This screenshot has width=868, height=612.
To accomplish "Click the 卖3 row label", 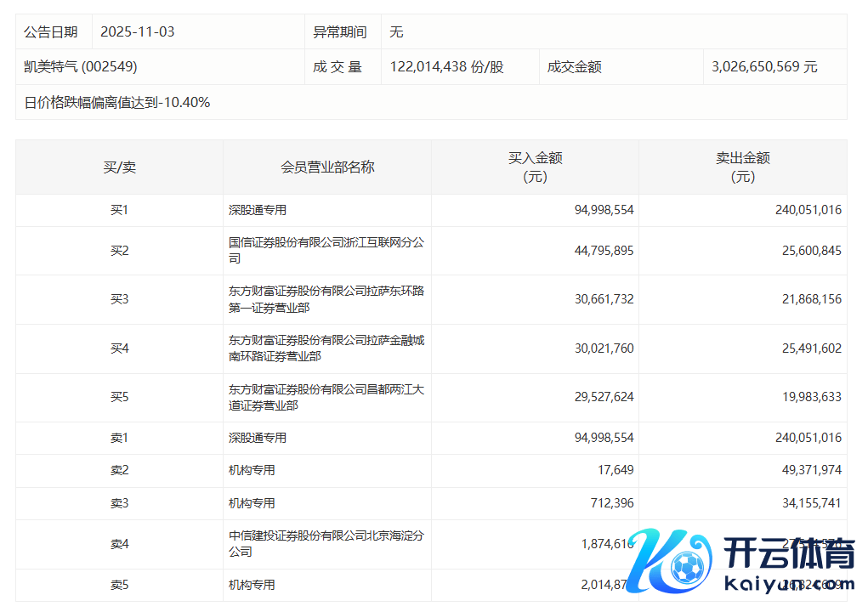I will [x=119, y=503].
